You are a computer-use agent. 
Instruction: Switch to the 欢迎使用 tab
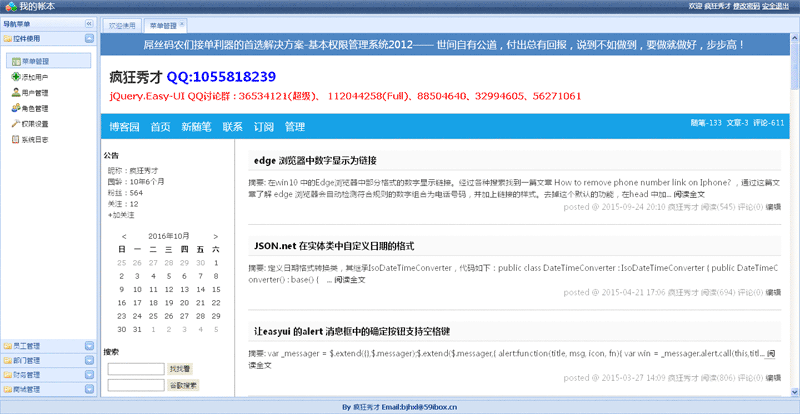tap(123, 24)
